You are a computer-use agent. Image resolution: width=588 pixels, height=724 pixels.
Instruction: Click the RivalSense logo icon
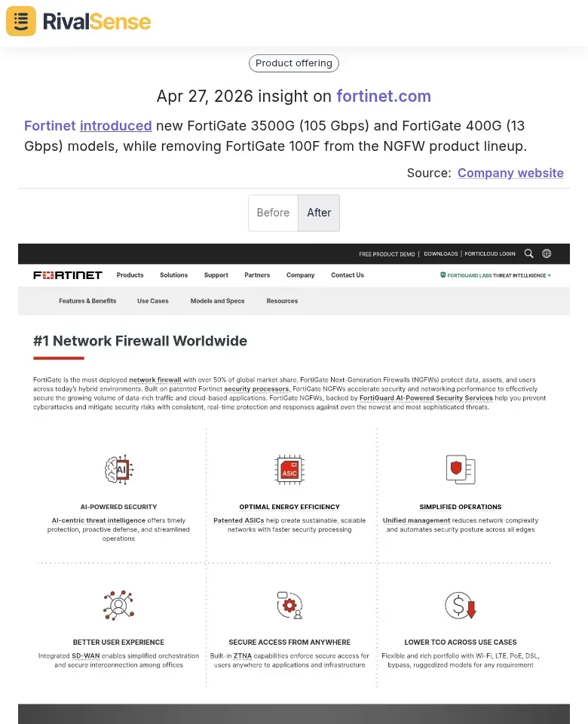tap(20, 21)
